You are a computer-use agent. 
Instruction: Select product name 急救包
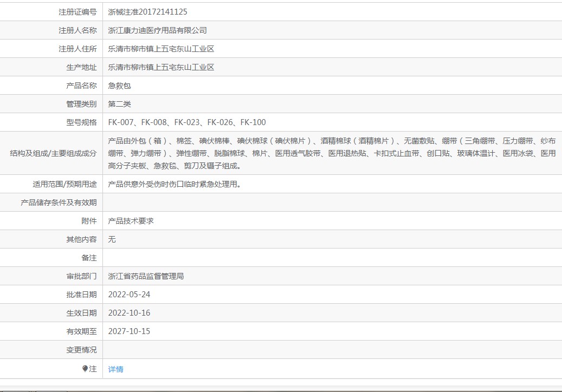click(x=119, y=86)
